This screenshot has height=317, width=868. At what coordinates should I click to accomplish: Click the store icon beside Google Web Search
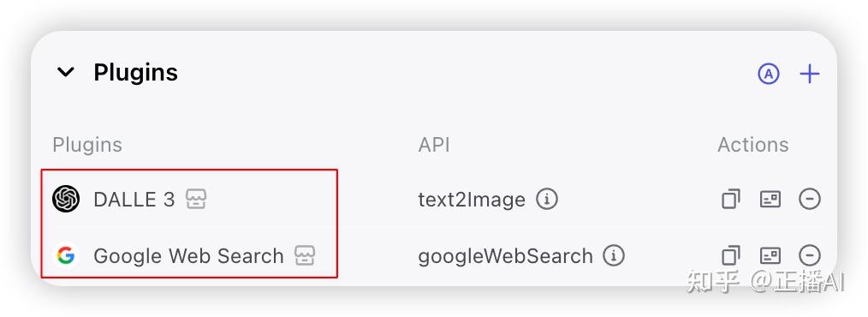tap(305, 255)
